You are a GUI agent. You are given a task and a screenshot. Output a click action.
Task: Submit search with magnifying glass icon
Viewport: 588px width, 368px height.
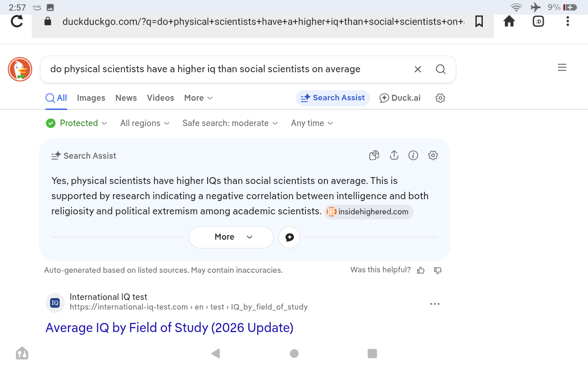(441, 69)
